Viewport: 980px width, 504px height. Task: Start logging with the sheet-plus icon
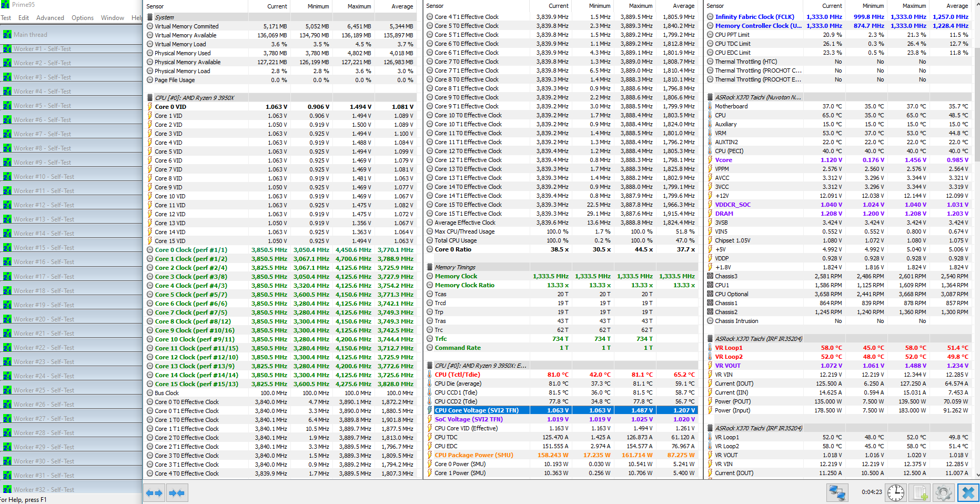pyautogui.click(x=920, y=493)
